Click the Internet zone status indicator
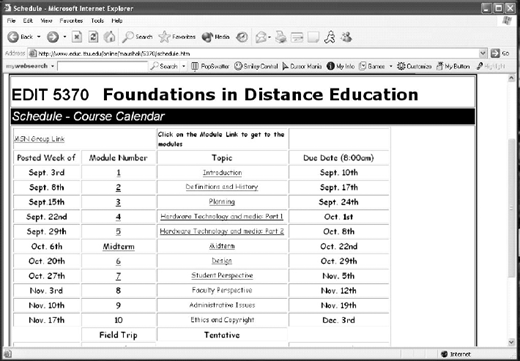This screenshot has height=361, width=520. pyautogui.click(x=456, y=354)
